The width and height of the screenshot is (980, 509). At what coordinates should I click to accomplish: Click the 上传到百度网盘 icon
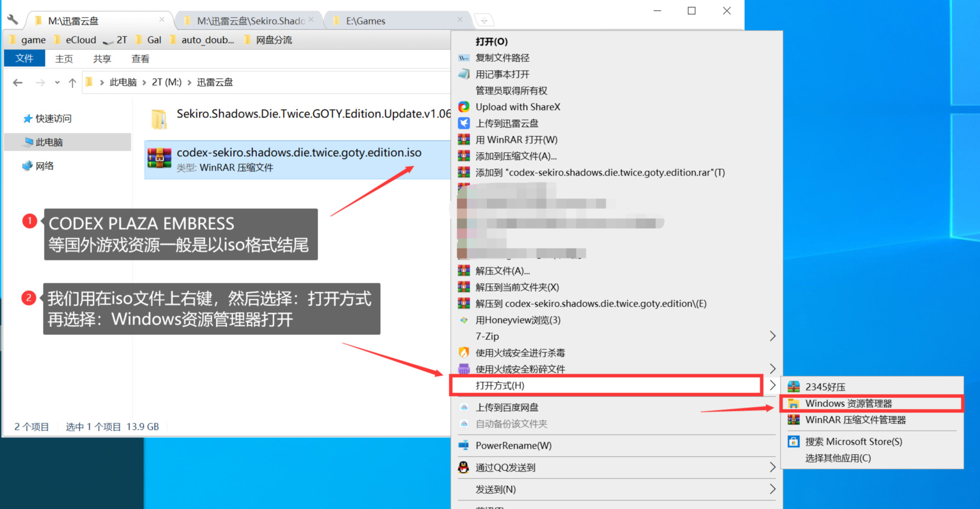463,407
